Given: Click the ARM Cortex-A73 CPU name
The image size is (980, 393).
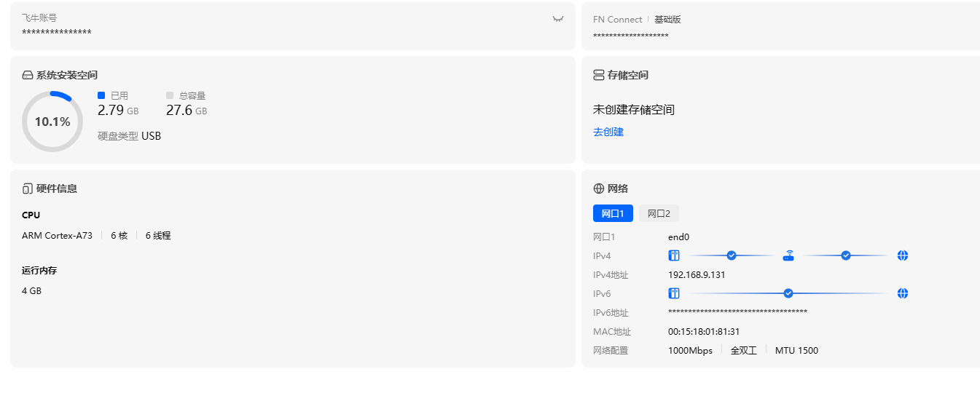Looking at the screenshot, I should [58, 236].
